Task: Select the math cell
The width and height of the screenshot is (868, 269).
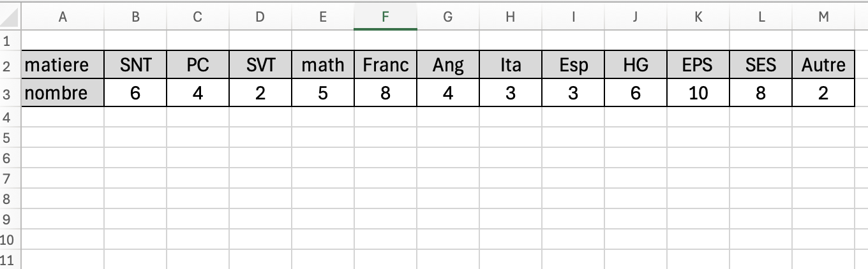Action: pos(322,65)
